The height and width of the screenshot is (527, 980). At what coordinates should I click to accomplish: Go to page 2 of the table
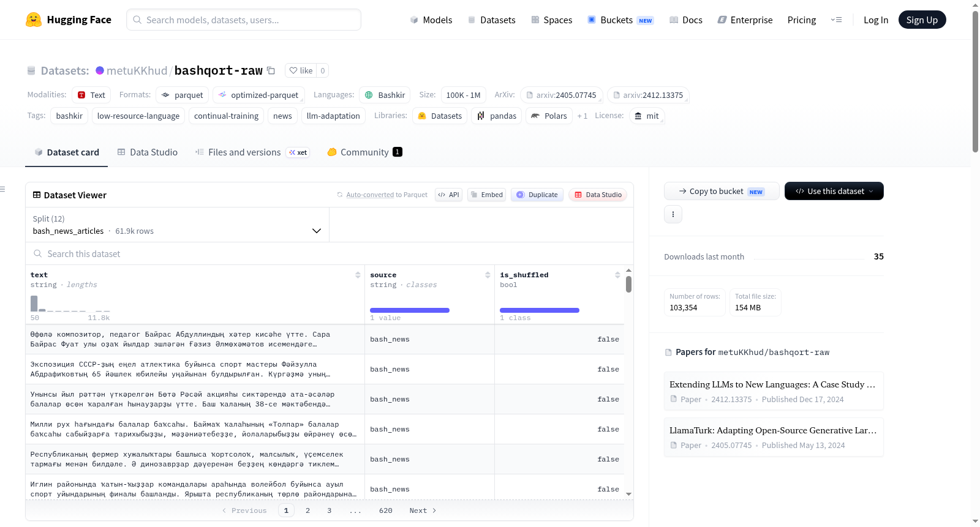point(307,510)
